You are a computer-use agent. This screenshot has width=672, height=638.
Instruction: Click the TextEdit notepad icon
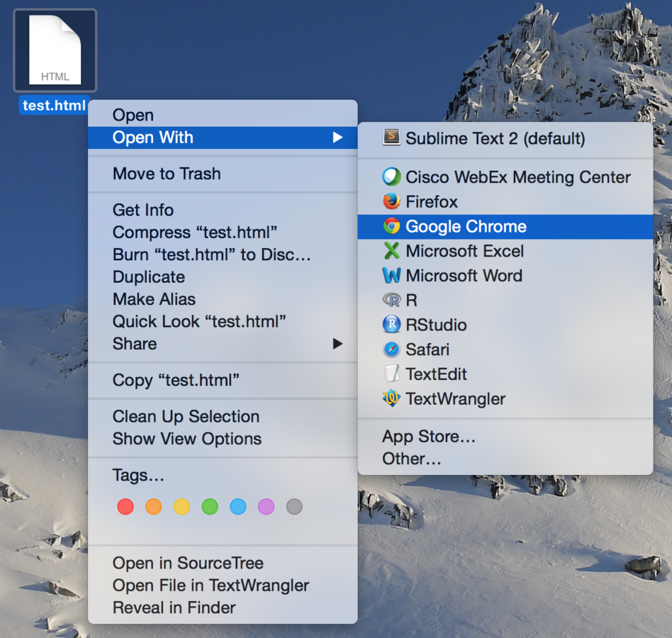pyautogui.click(x=391, y=374)
